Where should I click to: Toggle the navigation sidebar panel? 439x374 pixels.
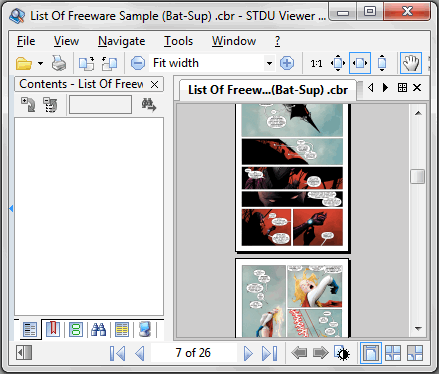tap(24, 353)
